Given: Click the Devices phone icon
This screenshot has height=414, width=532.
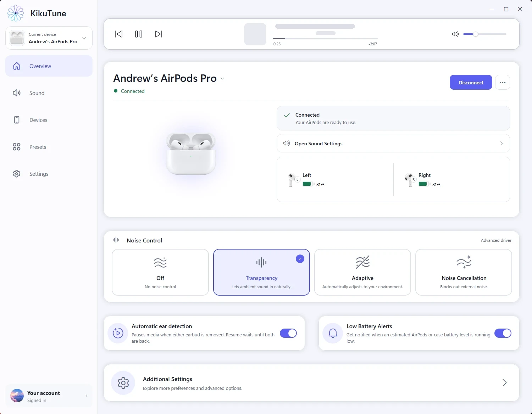Looking at the screenshot, I should coord(17,120).
